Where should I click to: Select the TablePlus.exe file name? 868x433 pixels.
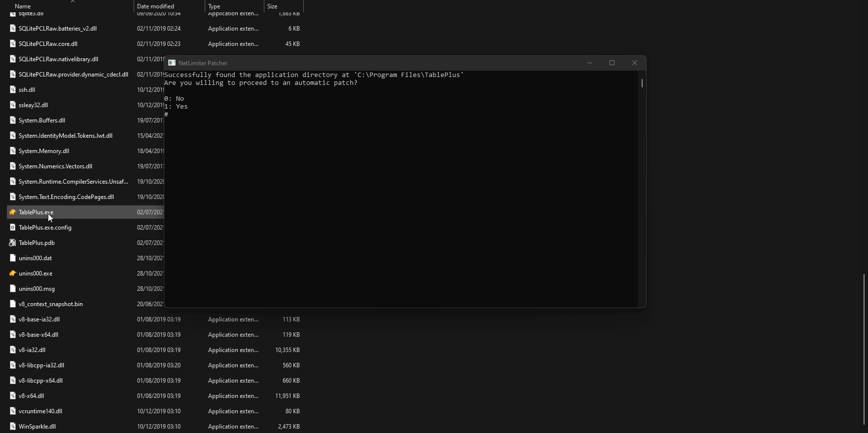click(x=36, y=212)
